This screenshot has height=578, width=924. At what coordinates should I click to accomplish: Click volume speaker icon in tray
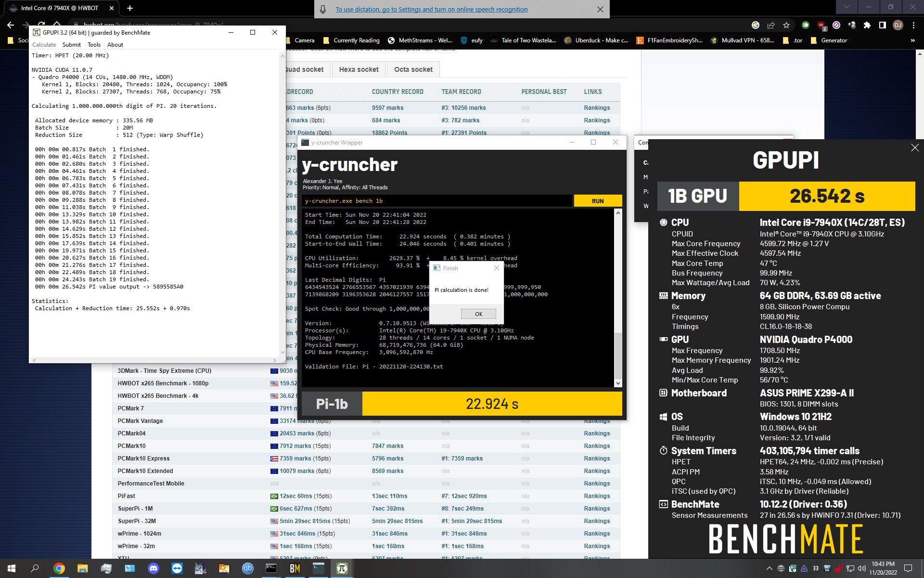(x=861, y=568)
